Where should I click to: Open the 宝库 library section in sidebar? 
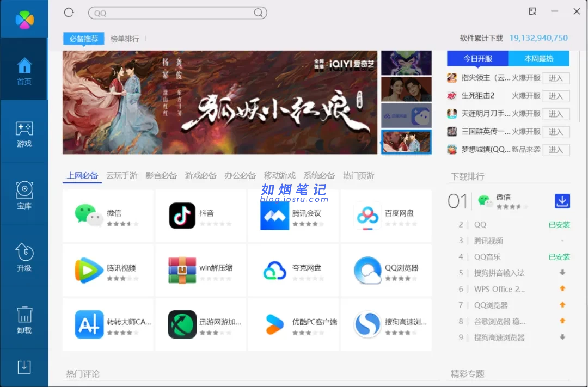click(x=24, y=195)
